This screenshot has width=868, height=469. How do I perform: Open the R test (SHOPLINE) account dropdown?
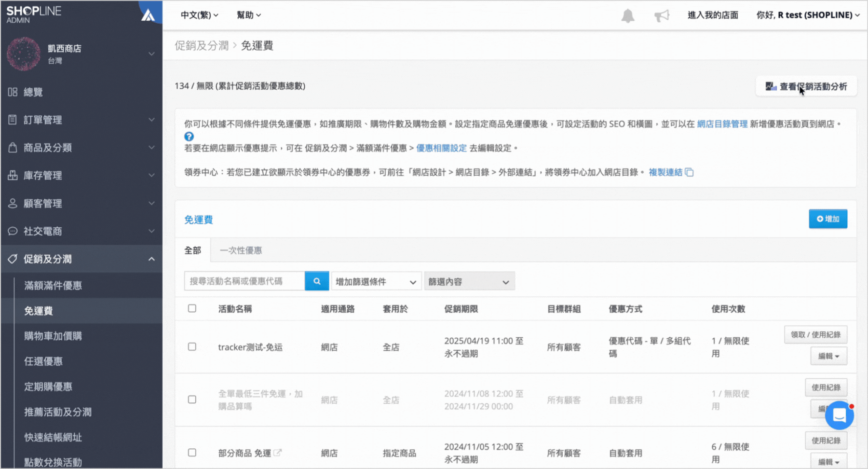pyautogui.click(x=808, y=15)
